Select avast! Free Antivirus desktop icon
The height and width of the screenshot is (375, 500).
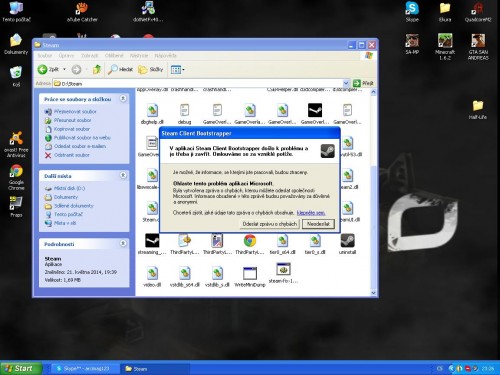pos(16,139)
